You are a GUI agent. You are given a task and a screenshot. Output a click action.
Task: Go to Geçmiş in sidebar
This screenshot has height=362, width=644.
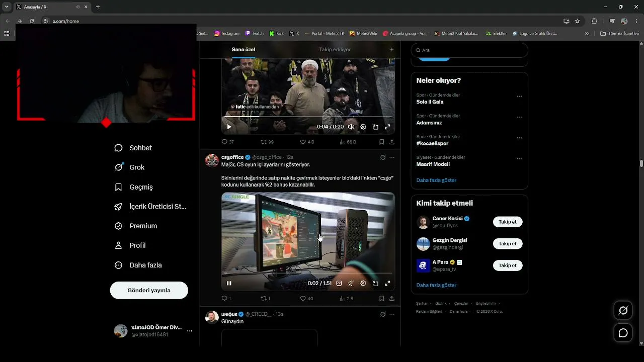pyautogui.click(x=134, y=187)
